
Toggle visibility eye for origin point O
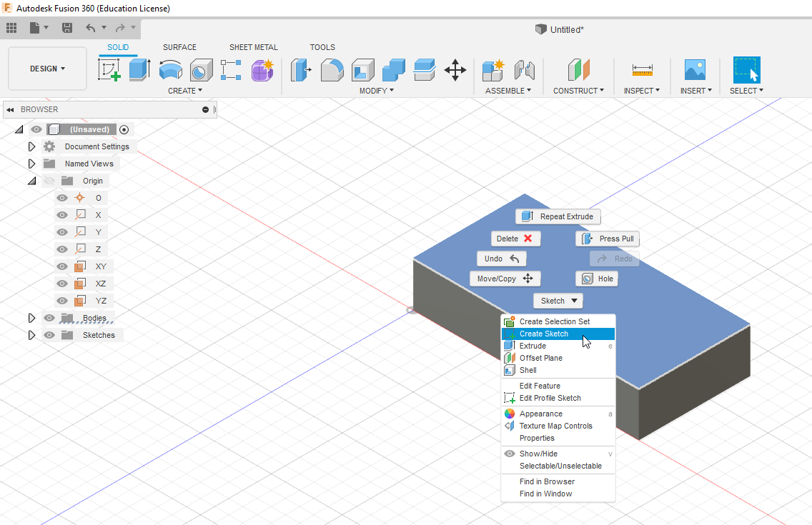click(x=62, y=198)
